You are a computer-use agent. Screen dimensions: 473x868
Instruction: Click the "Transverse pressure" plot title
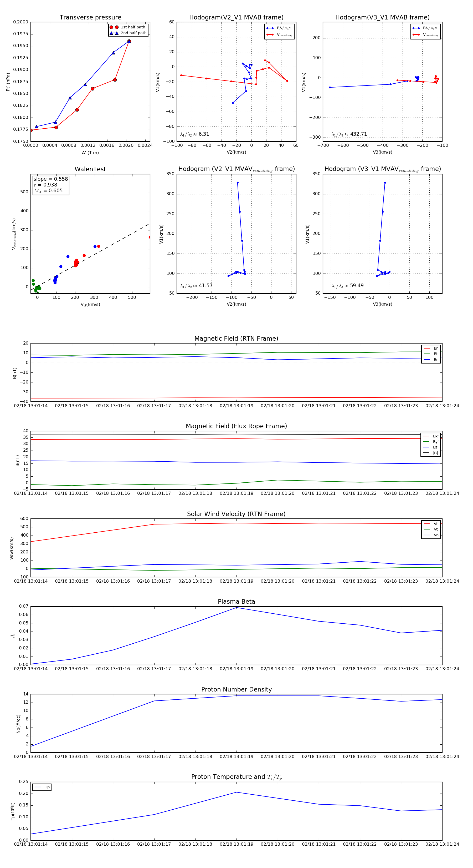[90, 18]
